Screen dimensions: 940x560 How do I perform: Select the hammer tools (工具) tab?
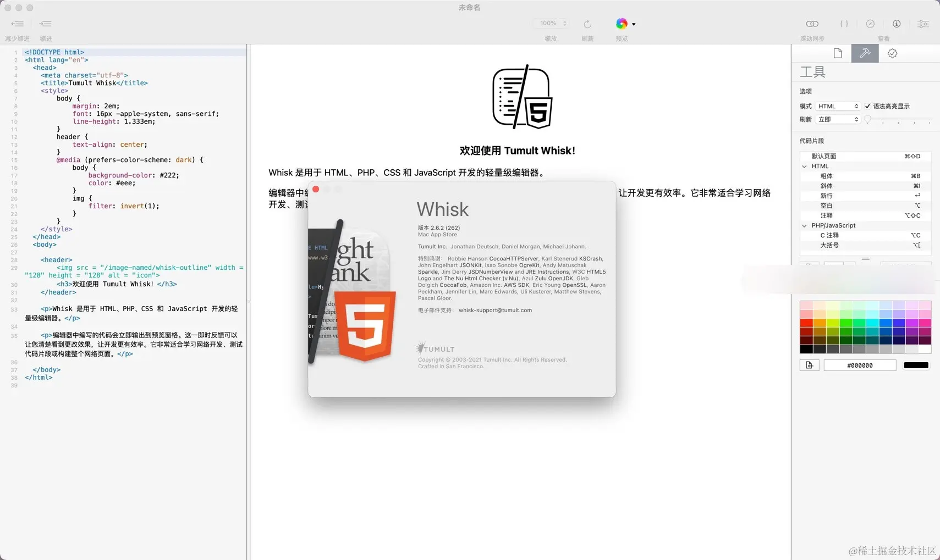point(865,53)
